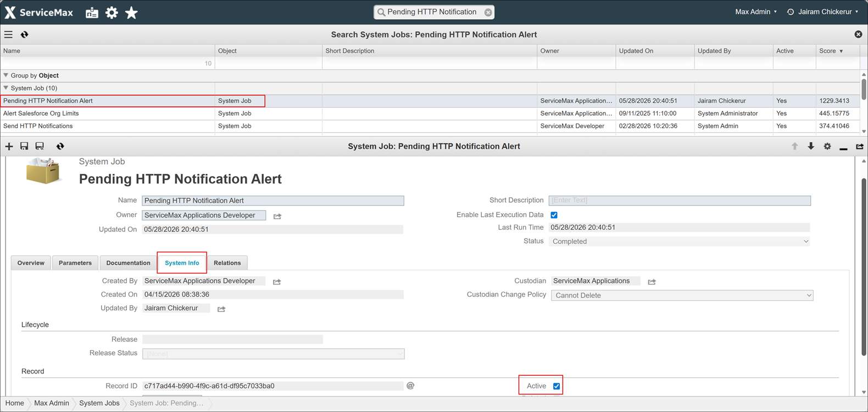Toggle the Active checkbox
The height and width of the screenshot is (412, 868).
[557, 386]
